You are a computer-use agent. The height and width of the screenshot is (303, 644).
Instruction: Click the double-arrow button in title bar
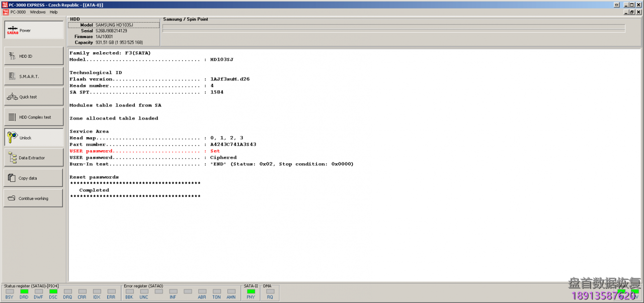pos(616,5)
